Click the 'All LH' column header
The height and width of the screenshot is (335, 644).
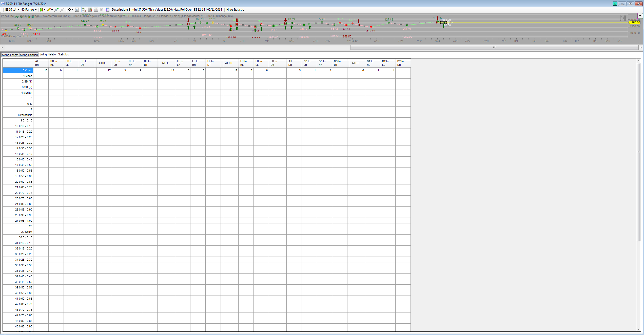[x=231, y=63]
